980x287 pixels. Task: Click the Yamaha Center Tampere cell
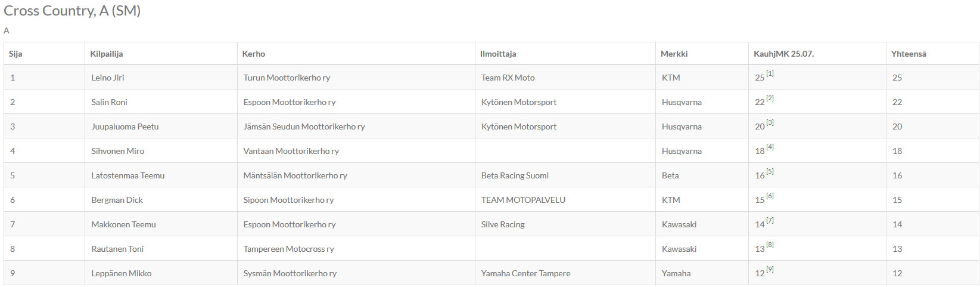pyautogui.click(x=526, y=273)
